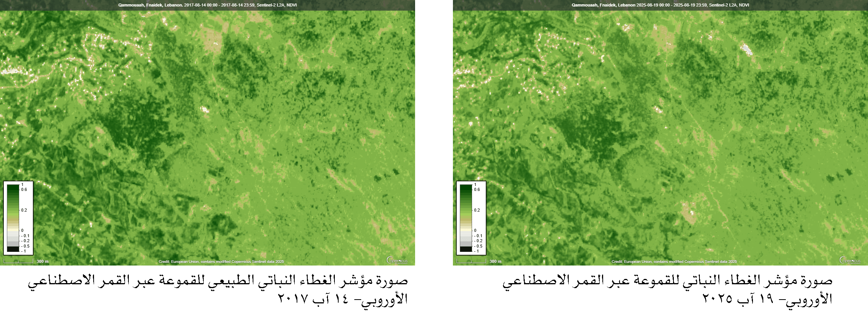Click the NDVI color legend on 2025 map
Viewport: 868px width, 321px height.
(x=471, y=218)
